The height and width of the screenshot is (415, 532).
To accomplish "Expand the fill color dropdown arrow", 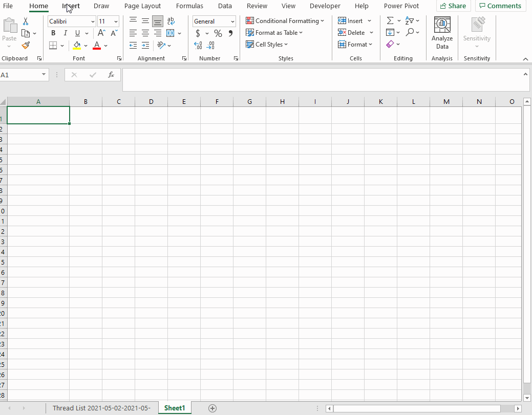I will pyautogui.click(x=86, y=45).
